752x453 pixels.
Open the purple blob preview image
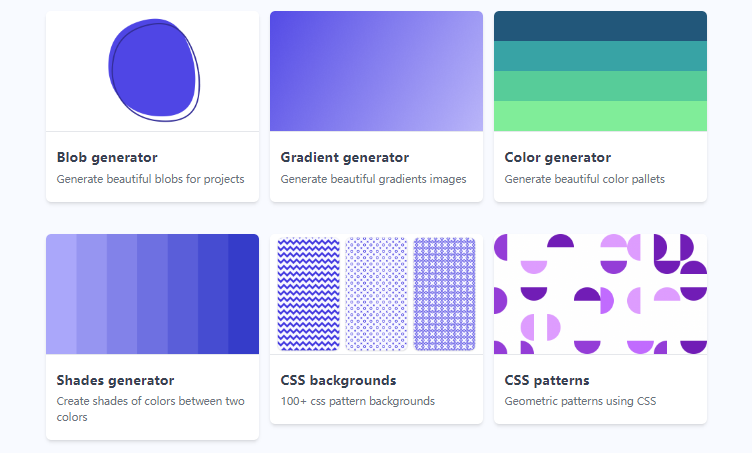[x=153, y=71]
